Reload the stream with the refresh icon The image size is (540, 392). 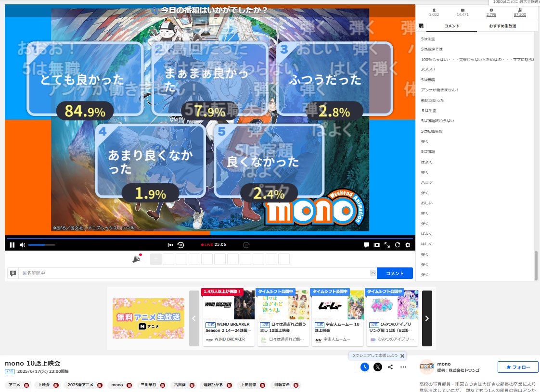397,245
